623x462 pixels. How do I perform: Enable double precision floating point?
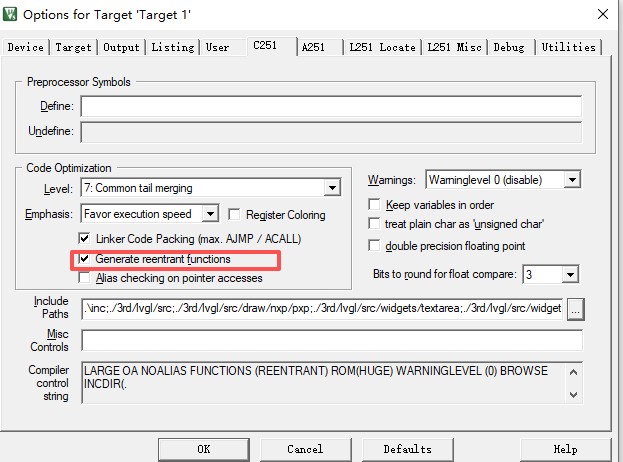click(x=375, y=246)
